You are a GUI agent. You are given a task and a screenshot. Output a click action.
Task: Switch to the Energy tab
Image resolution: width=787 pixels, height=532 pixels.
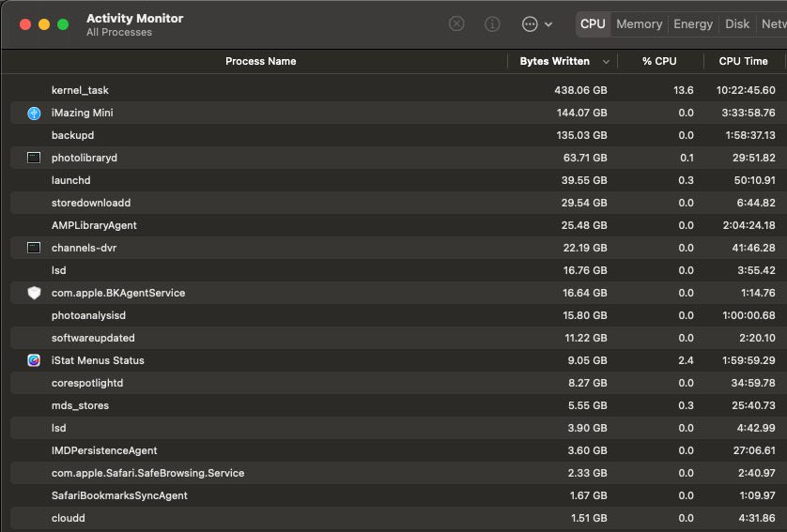coord(693,24)
